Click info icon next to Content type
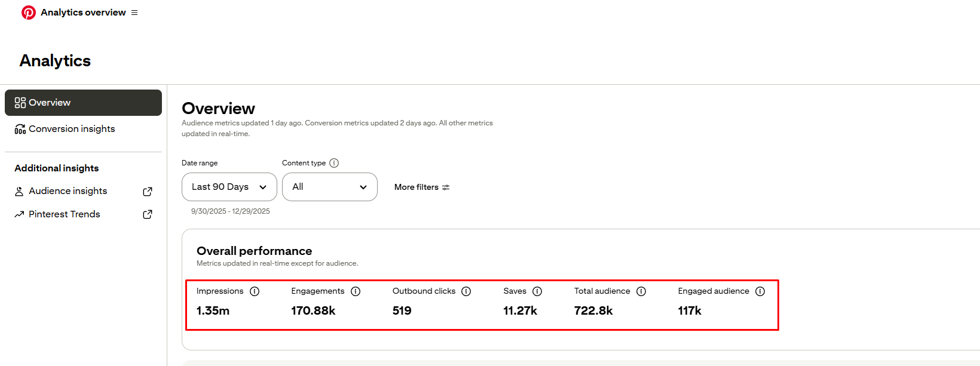The height and width of the screenshot is (366, 980). tap(334, 163)
